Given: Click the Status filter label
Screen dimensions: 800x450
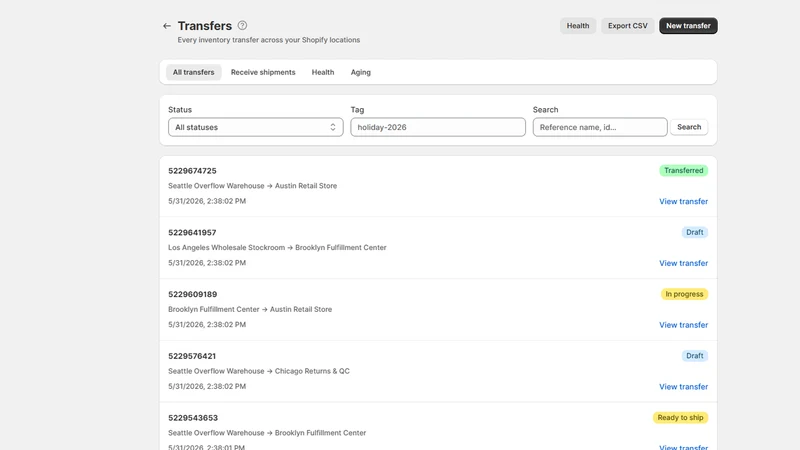Looking at the screenshot, I should 180,110.
